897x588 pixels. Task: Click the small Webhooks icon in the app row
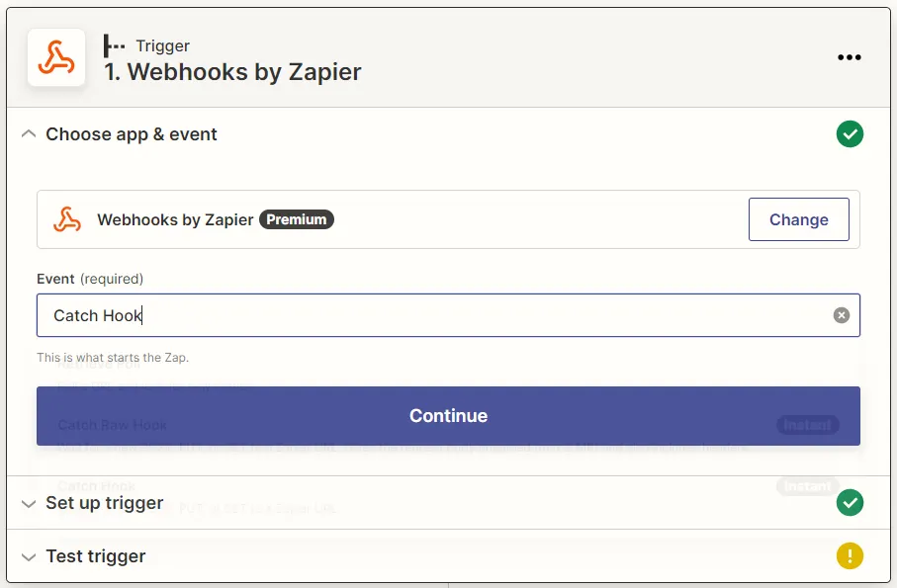point(67,219)
